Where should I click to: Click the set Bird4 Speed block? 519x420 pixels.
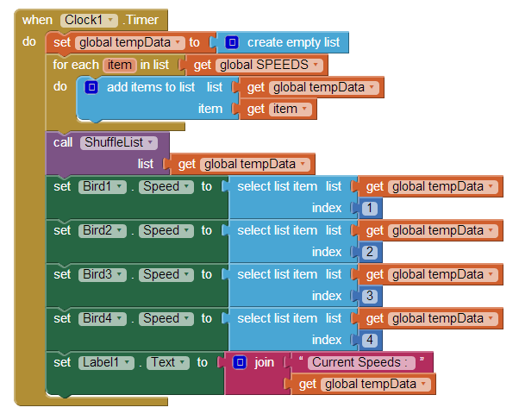63,319
